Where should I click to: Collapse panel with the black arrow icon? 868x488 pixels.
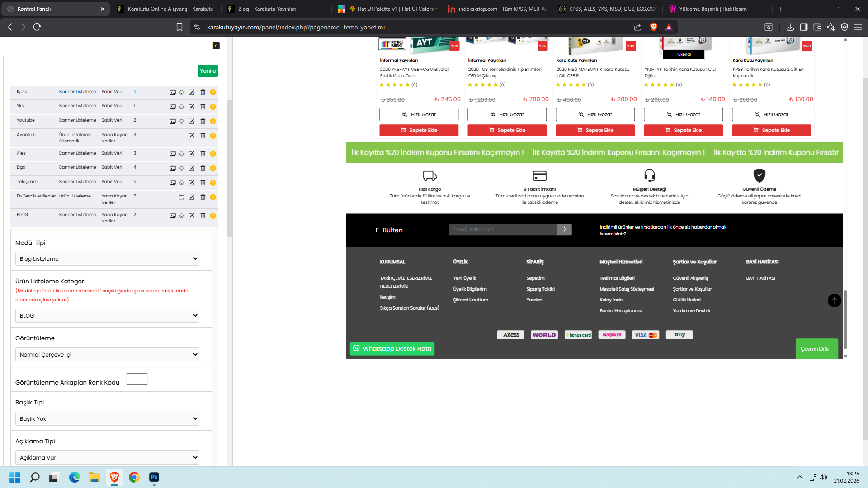(x=216, y=46)
